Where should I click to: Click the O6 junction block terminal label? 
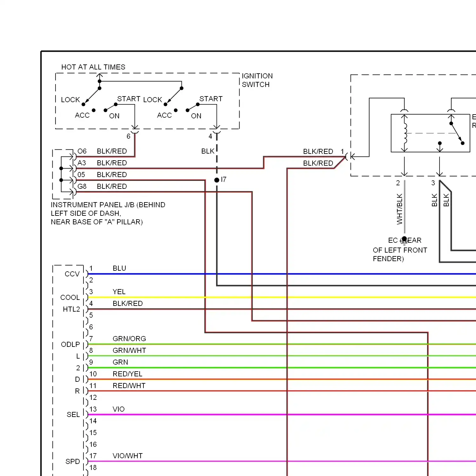click(82, 151)
